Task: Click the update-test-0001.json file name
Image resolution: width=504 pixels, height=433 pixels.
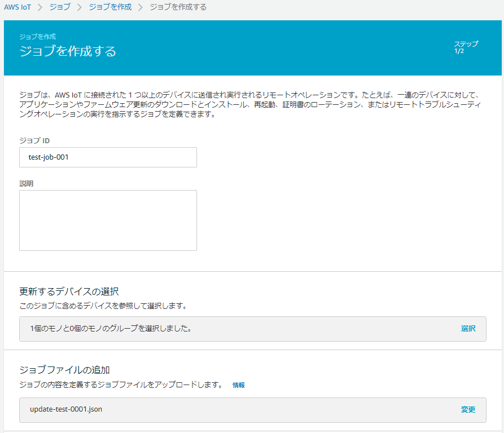Action: click(x=66, y=409)
